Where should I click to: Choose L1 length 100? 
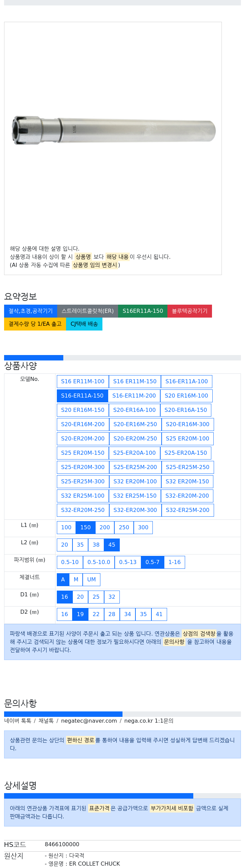click(x=66, y=527)
